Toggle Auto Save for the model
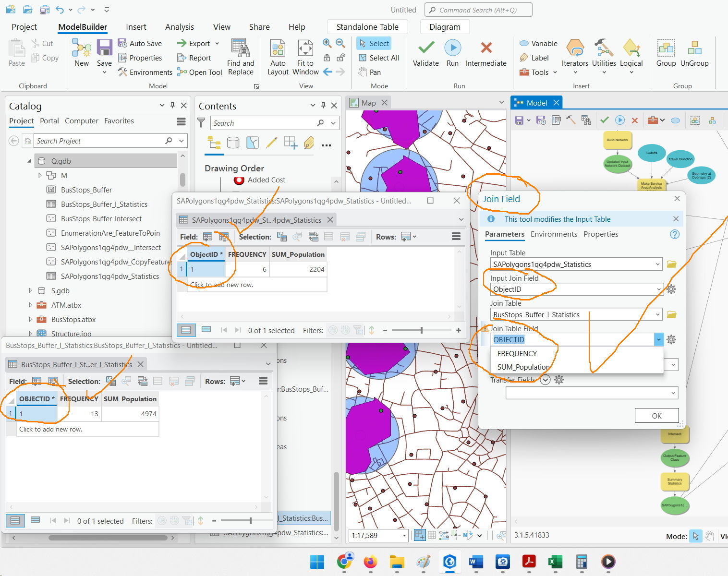The width and height of the screenshot is (728, 576). (141, 43)
